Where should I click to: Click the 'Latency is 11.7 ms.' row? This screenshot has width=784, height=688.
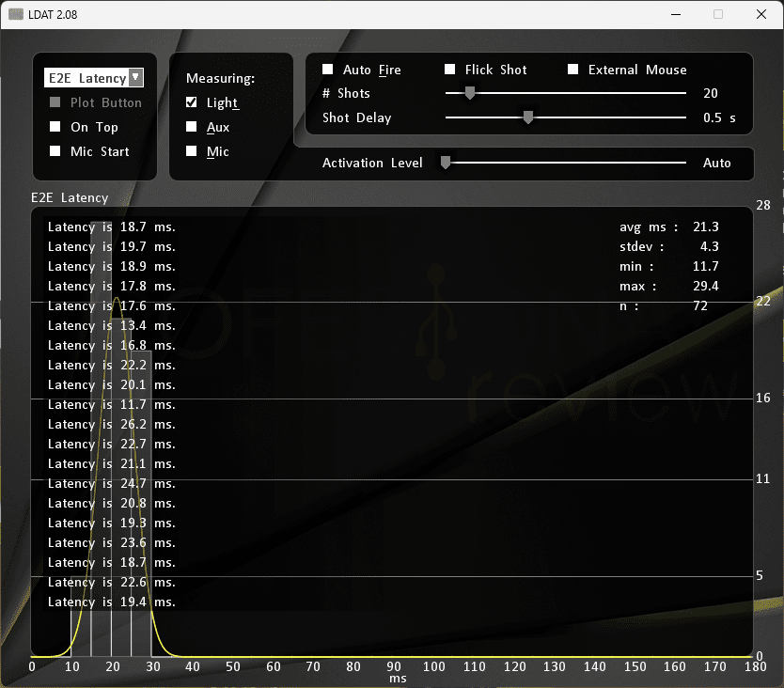(112, 404)
